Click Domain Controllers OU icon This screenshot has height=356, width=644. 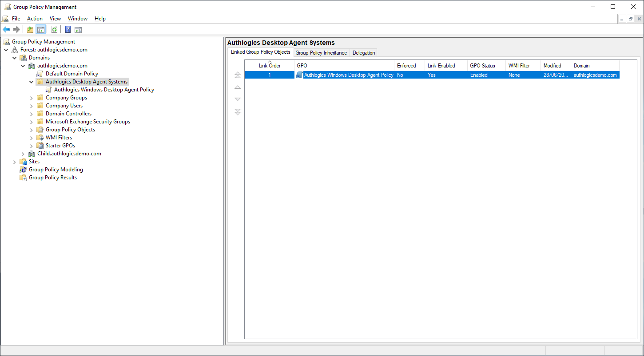[40, 114]
